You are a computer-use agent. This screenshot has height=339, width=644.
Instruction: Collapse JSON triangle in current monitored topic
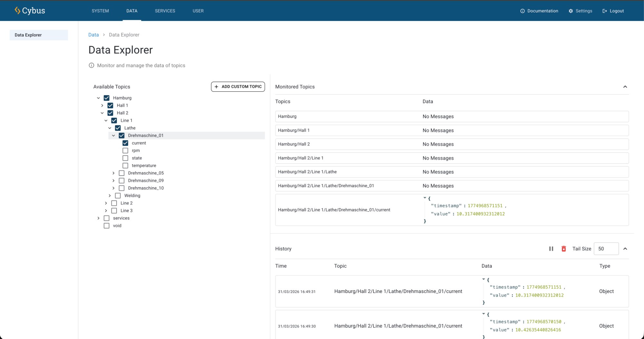coord(425,198)
